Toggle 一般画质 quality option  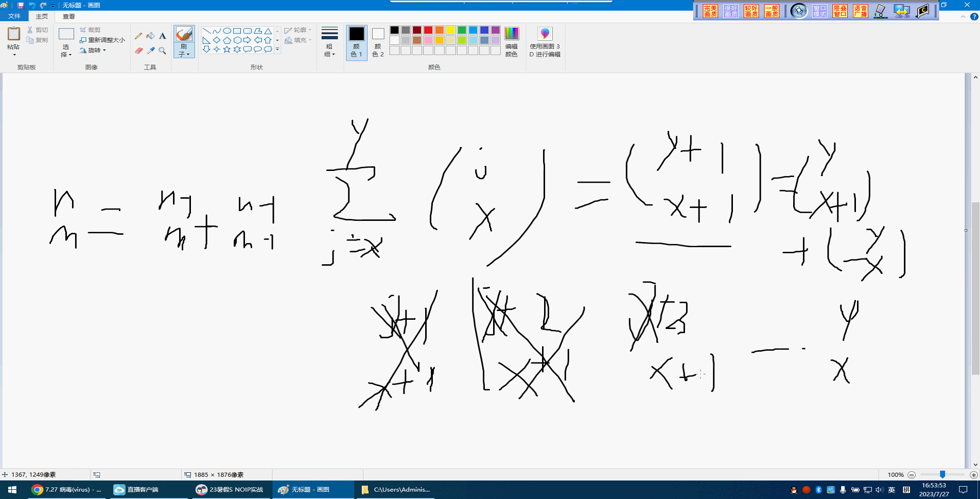(x=772, y=11)
